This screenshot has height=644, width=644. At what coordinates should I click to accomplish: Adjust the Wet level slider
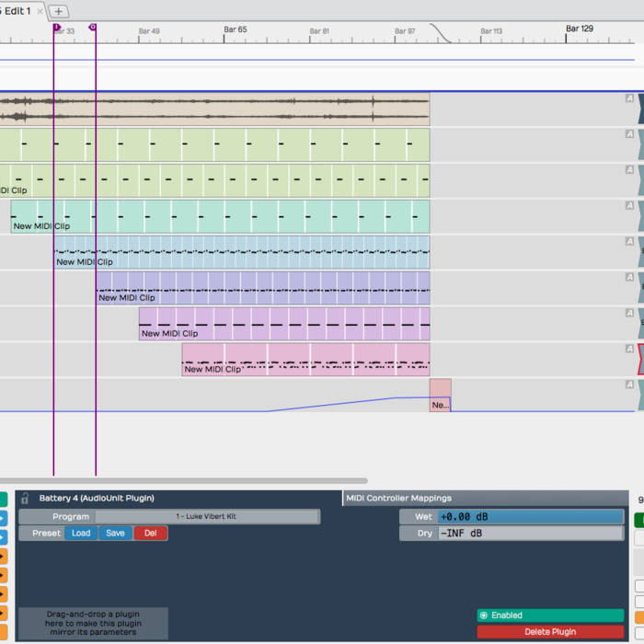(530, 517)
